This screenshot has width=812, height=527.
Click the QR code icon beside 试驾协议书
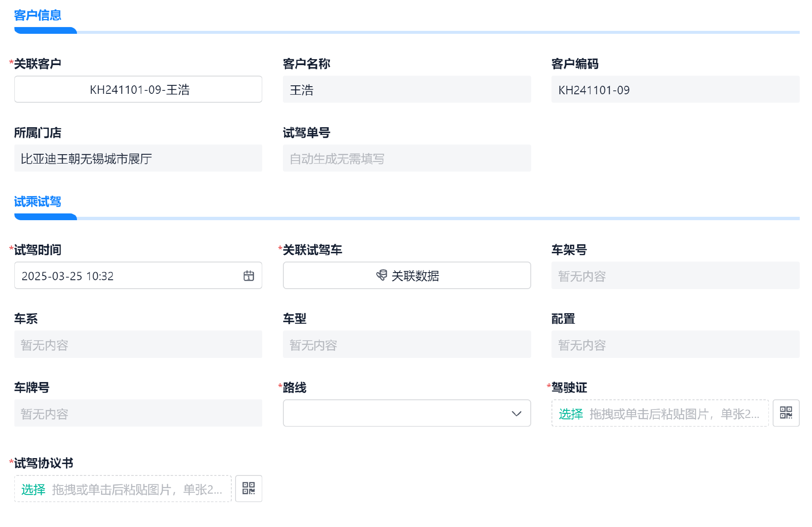click(249, 489)
